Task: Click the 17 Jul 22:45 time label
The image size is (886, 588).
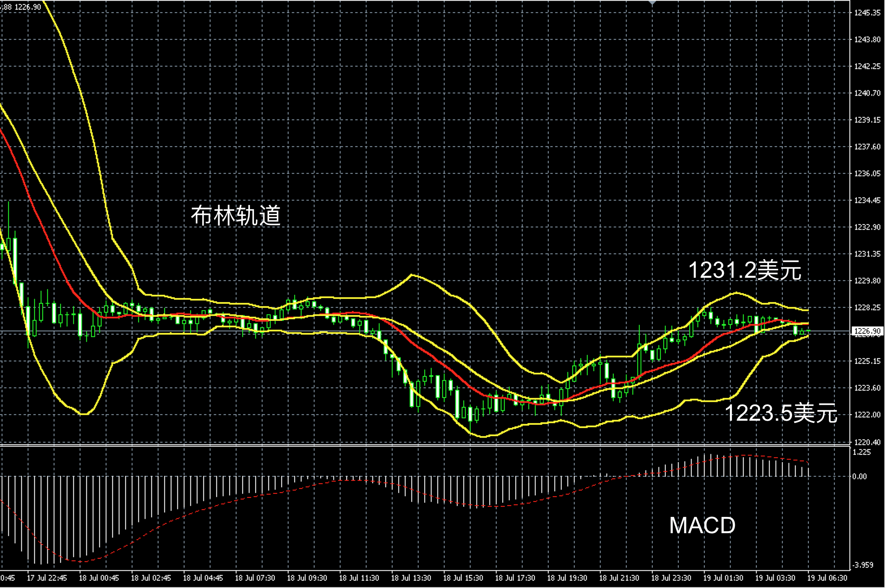Action: tap(47, 578)
